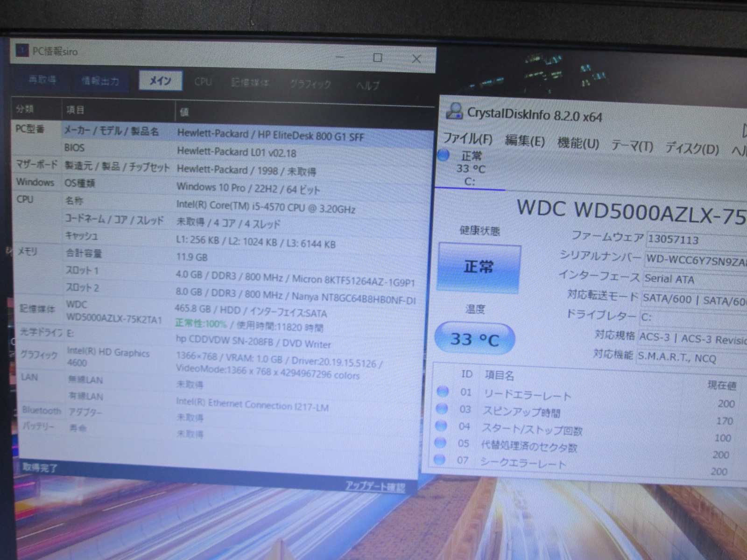
Task: Click the transfer mode field SATA/600
Action: (x=694, y=300)
